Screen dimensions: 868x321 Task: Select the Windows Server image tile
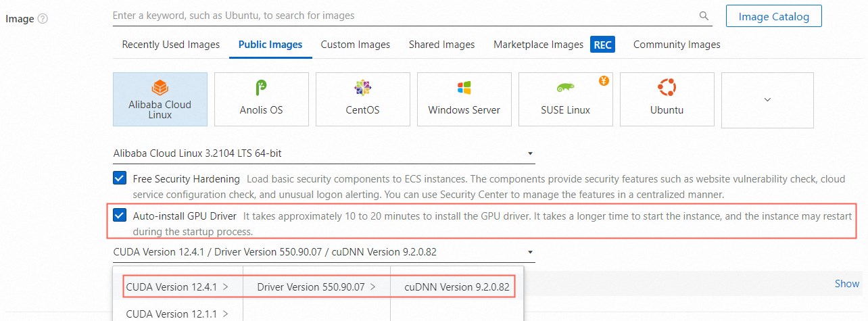(464, 99)
